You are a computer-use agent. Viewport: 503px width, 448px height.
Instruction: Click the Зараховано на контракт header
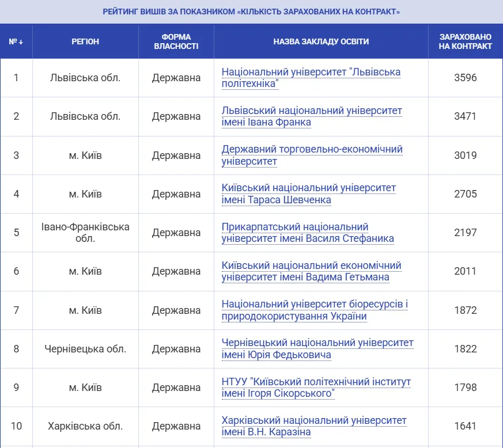pos(465,41)
